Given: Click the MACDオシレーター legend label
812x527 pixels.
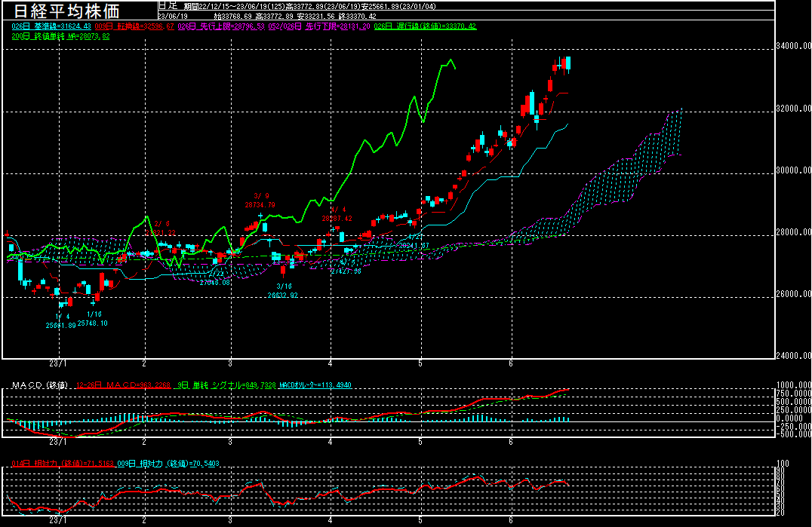Looking at the screenshot, I should point(315,385).
